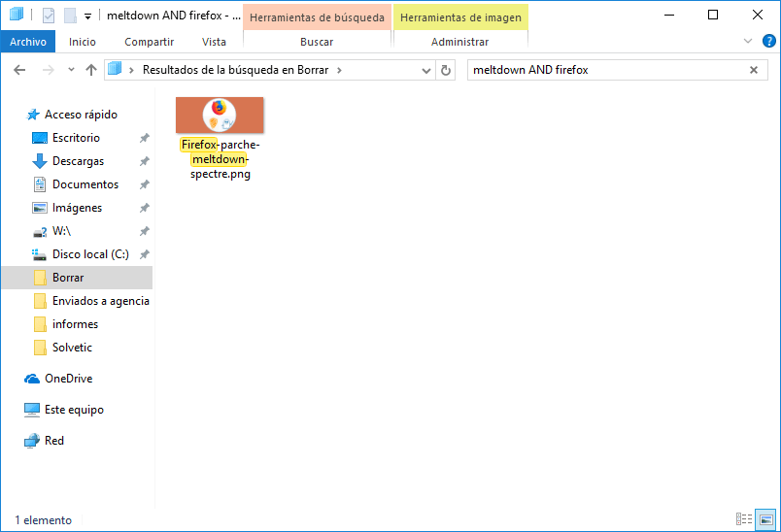
Task: Click the pin icon next to Imágenes
Action: [145, 208]
